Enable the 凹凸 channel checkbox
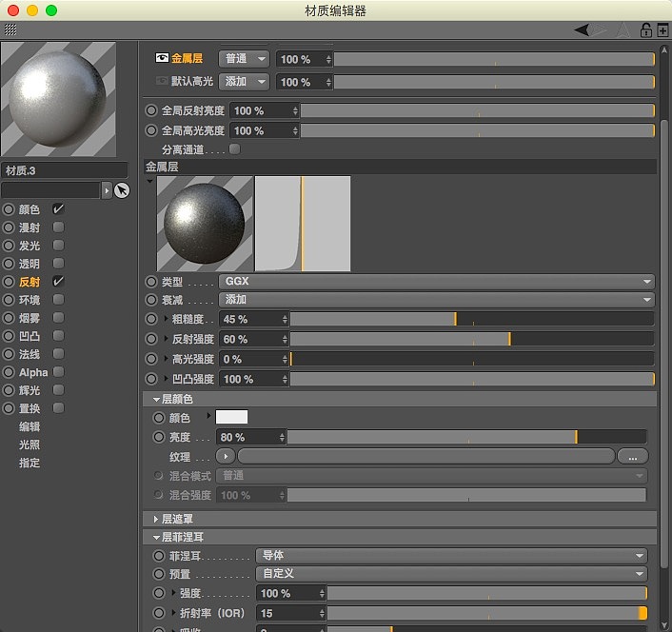672x632 pixels. (x=58, y=335)
